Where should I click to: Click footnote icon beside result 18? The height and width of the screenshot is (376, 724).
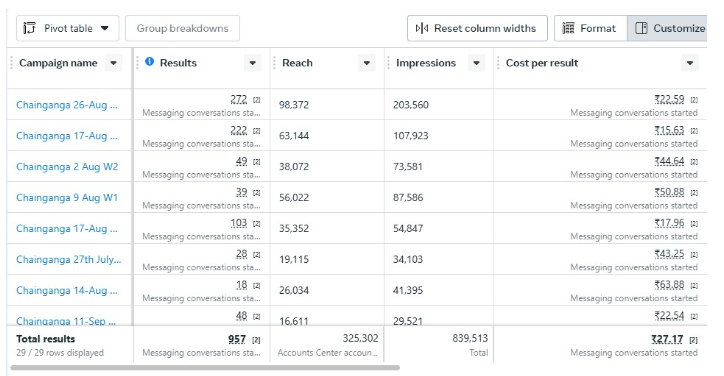coord(257,285)
